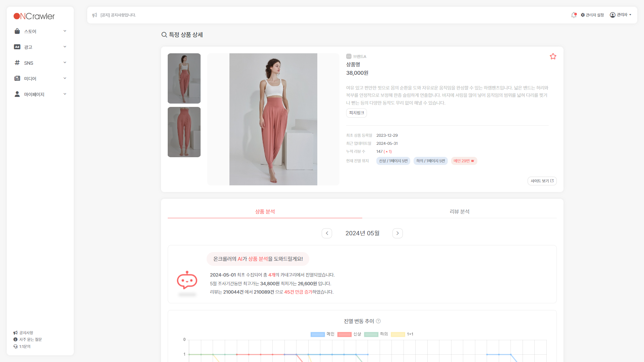Expand the 광고 menu chevron
Viewport: 644px width, 362px height.
pyautogui.click(x=65, y=47)
